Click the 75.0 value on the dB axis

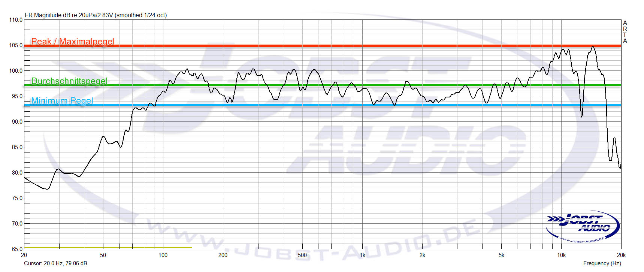point(17,198)
